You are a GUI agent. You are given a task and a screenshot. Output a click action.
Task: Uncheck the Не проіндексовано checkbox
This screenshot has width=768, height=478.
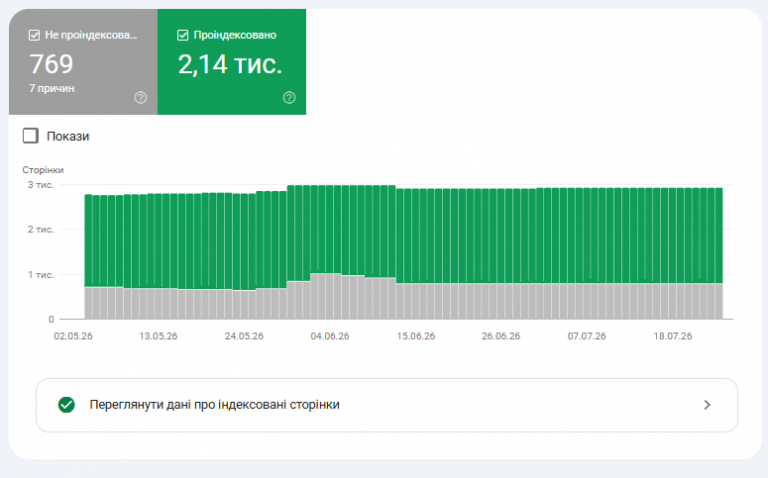(34, 35)
